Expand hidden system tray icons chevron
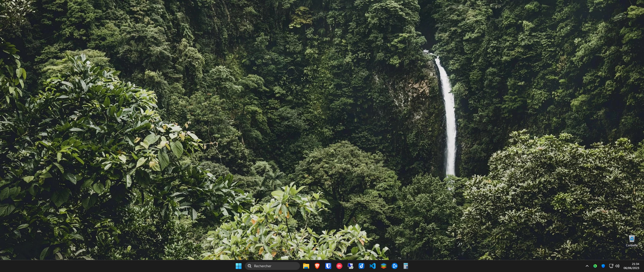 [587, 266]
